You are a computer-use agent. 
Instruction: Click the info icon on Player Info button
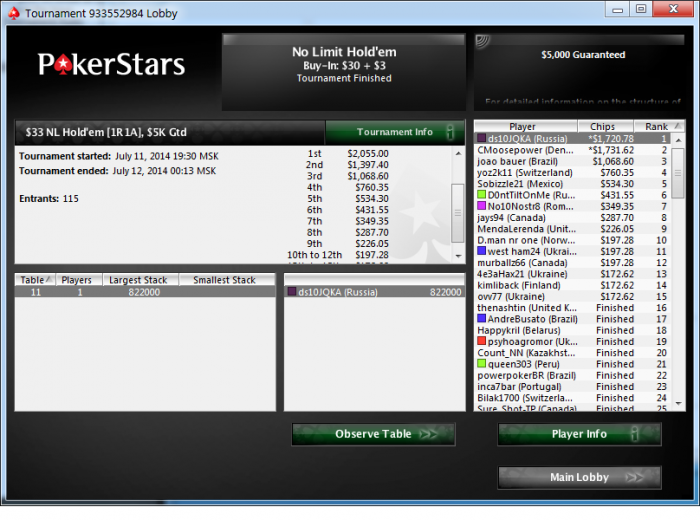click(634, 434)
